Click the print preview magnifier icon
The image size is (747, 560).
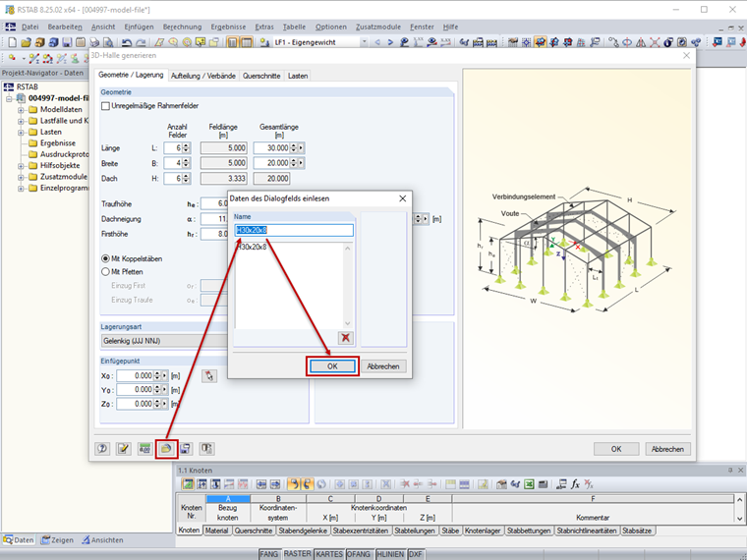point(109,42)
